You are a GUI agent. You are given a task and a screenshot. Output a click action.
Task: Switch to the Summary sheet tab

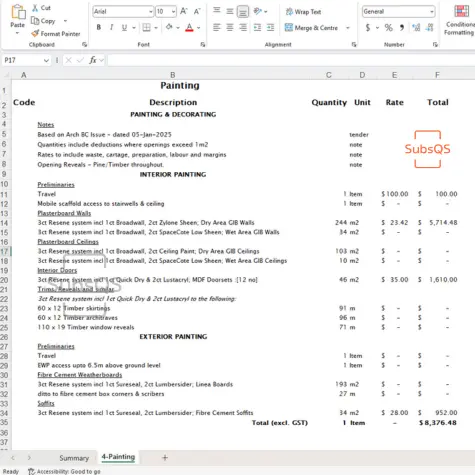(74, 458)
